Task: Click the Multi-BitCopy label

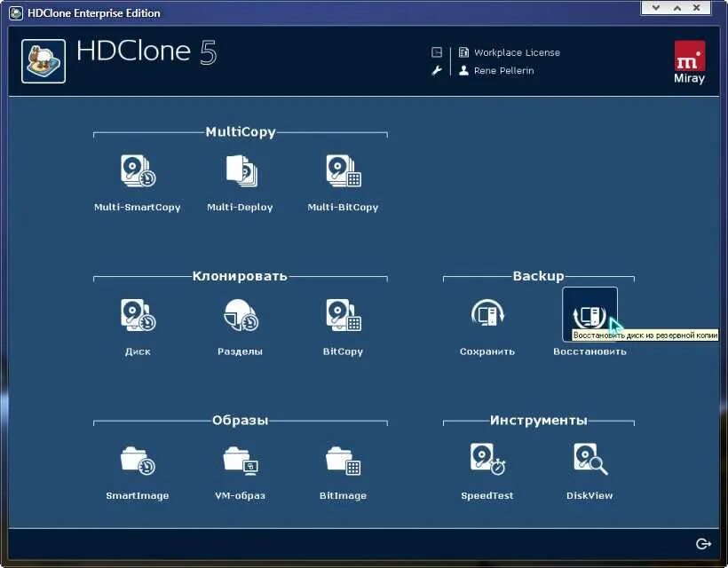Action: pos(343,208)
